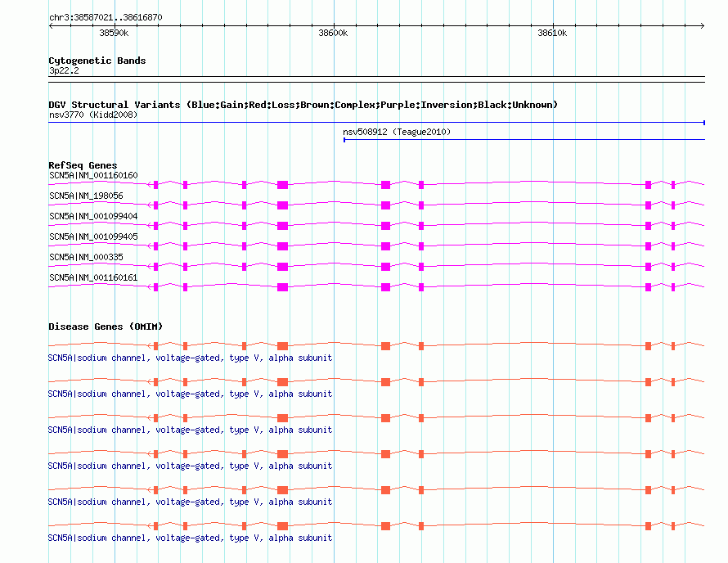This screenshot has width=728, height=563.
Task: Open the Disease Genes (OMIM) track title
Action: coord(106,327)
